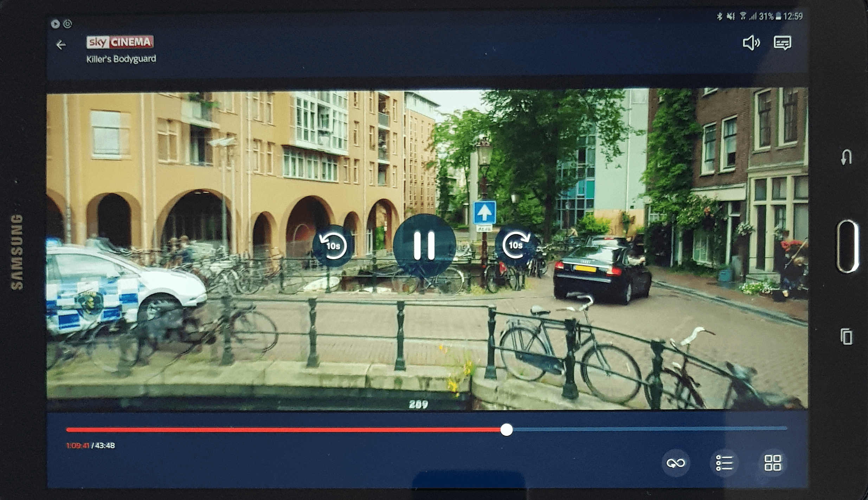This screenshot has width=868, height=500.
Task: Tap the 12:59 clock
Action: pyautogui.click(x=793, y=16)
